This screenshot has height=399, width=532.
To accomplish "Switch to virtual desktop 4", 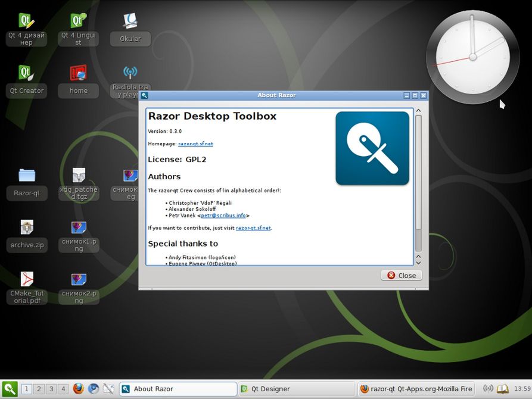I will (63, 389).
